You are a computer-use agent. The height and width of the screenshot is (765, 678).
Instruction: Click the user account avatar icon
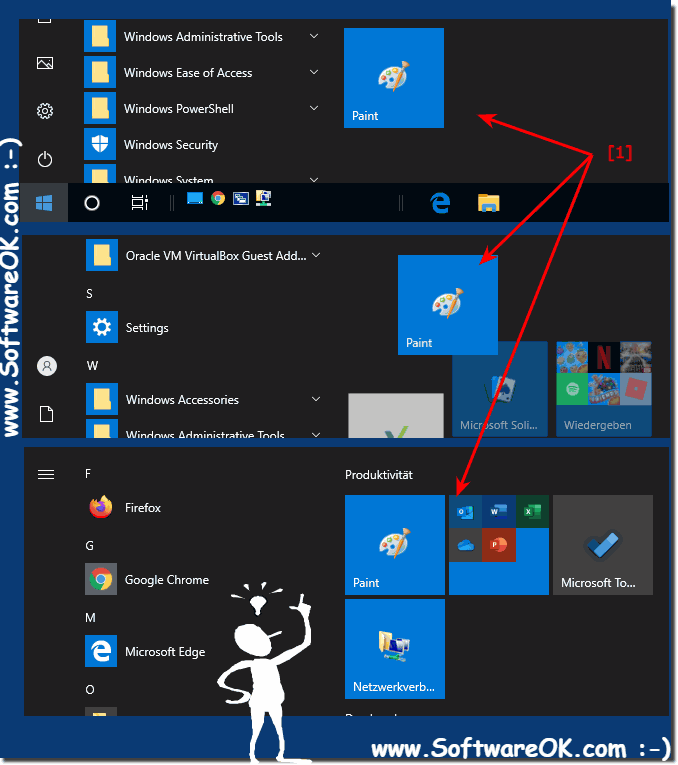click(x=47, y=366)
